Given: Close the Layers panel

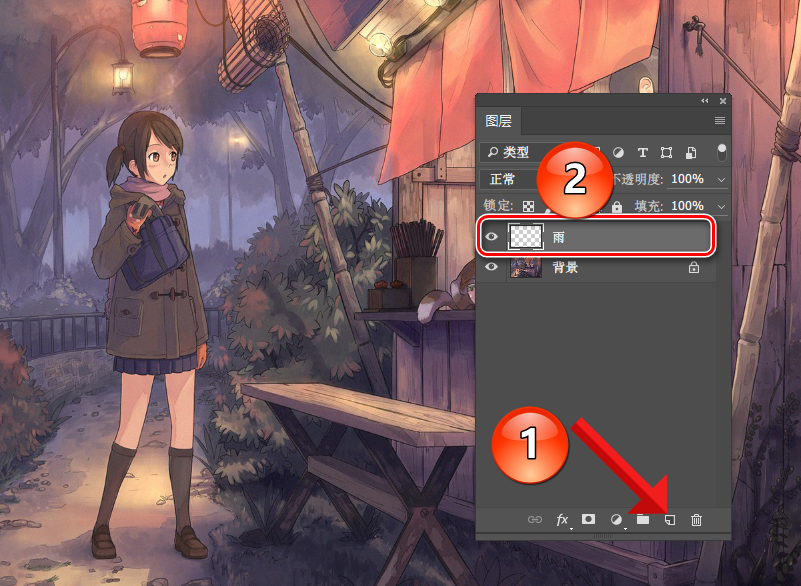Looking at the screenshot, I should click(x=722, y=101).
